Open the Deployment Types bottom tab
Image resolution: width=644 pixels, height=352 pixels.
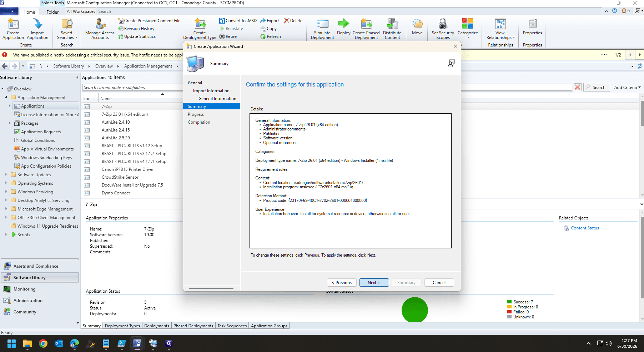(122, 326)
